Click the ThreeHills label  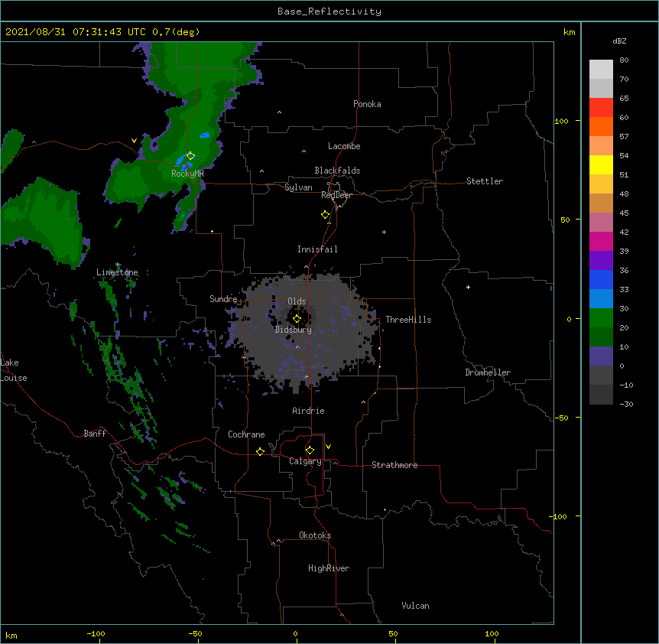pos(408,320)
